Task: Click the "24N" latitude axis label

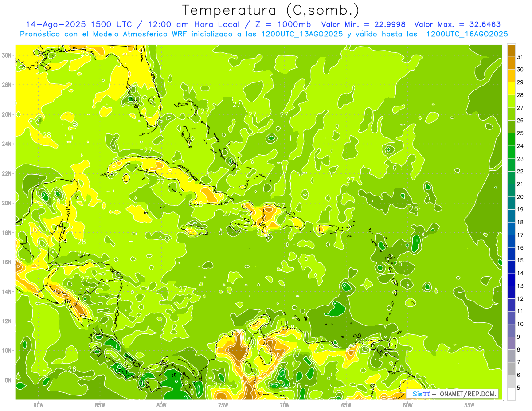Action: (x=7, y=144)
